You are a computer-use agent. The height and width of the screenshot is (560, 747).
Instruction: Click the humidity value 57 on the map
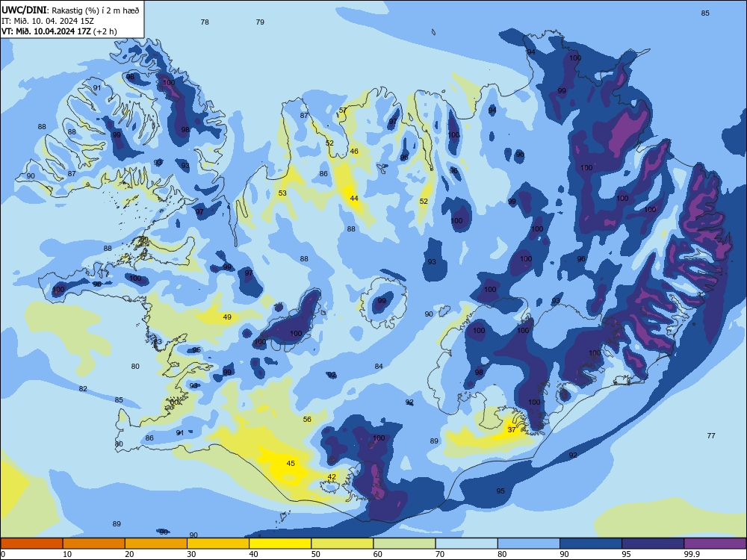[x=343, y=110]
